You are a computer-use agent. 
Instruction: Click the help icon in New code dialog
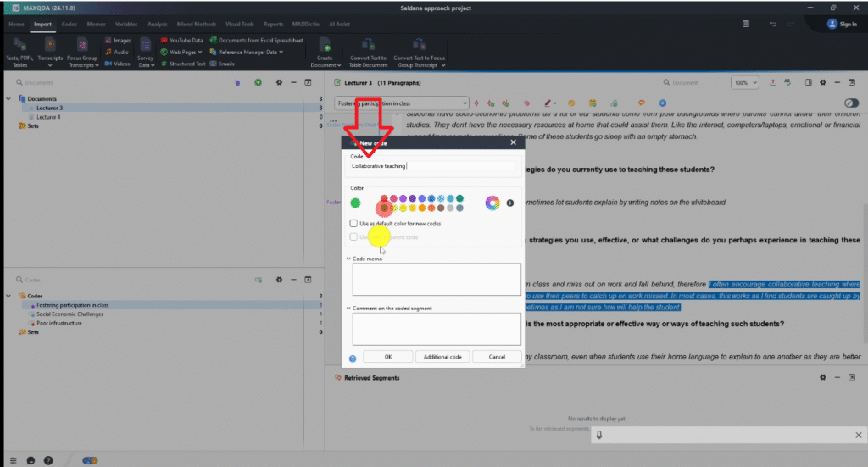[353, 358]
